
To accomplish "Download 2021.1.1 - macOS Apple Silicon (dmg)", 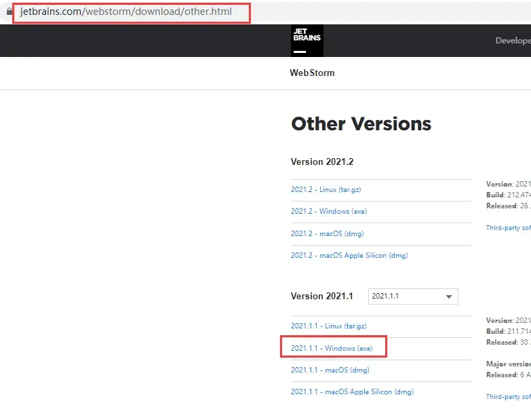I will pyautogui.click(x=352, y=392).
